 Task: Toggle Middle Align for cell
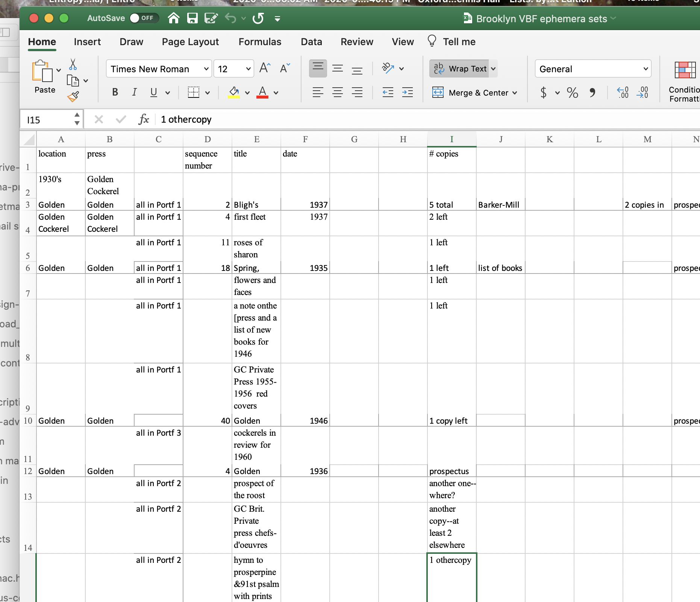(338, 68)
